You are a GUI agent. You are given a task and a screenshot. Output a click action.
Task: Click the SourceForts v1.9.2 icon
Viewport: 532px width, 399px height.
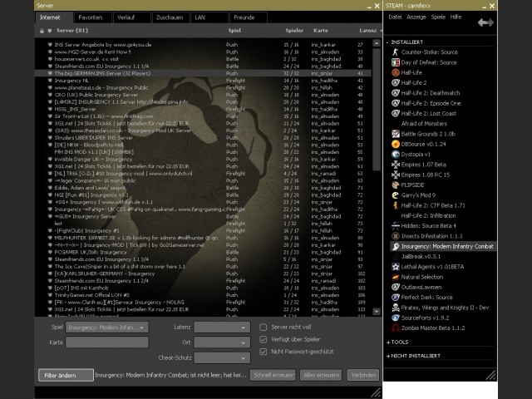[396, 318]
